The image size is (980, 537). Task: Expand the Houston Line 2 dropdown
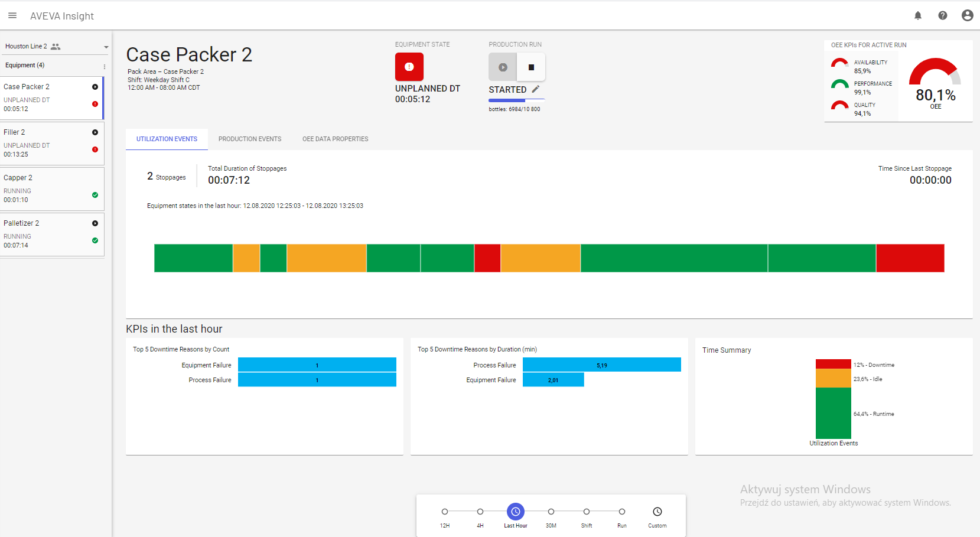(106, 47)
